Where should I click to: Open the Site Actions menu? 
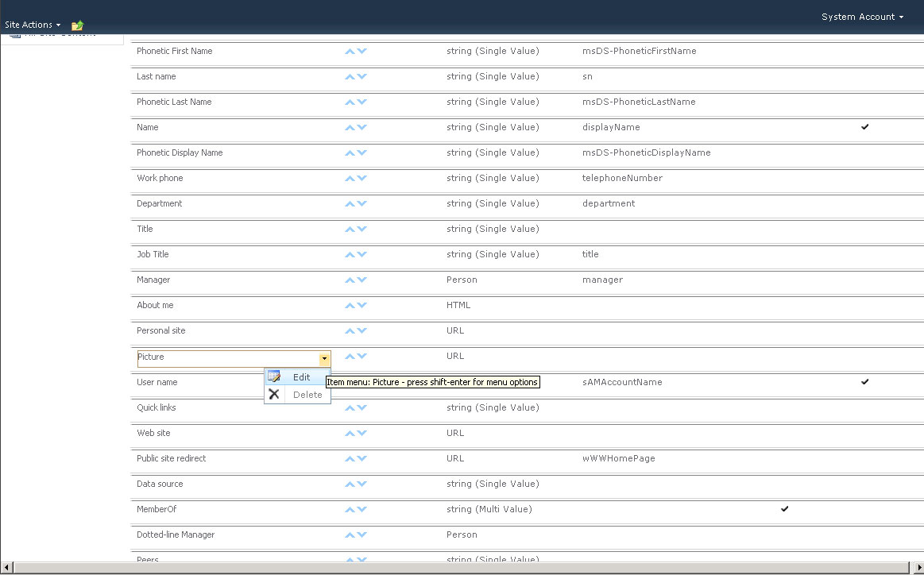[33, 25]
